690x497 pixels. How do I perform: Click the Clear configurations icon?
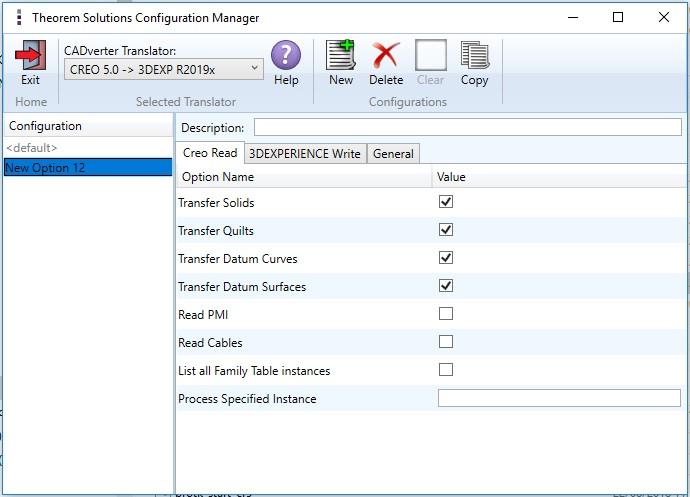click(x=430, y=55)
